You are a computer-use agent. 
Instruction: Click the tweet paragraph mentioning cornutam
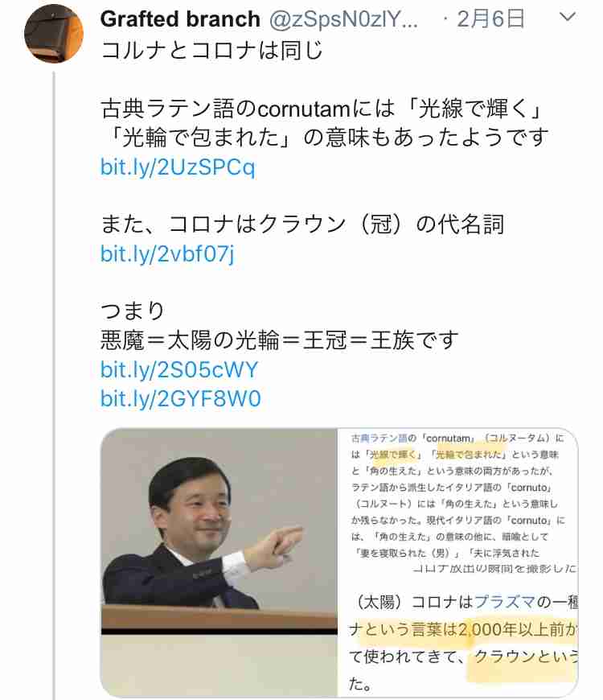(x=324, y=122)
